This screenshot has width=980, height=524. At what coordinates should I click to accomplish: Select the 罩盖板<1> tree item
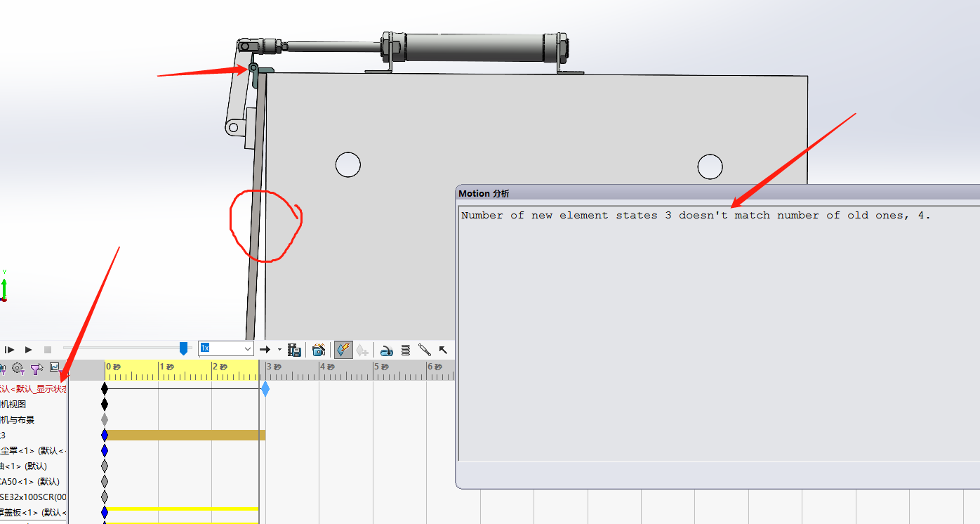click(32, 513)
